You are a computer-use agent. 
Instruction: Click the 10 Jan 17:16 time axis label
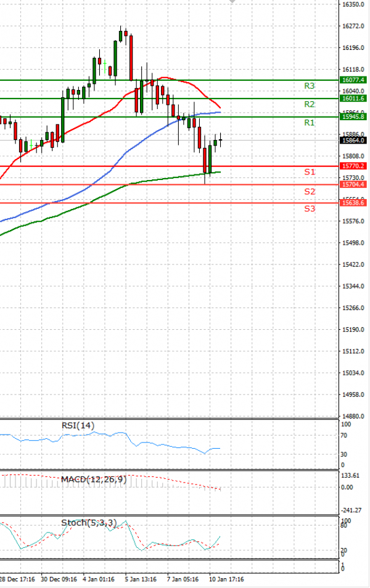coord(226,579)
